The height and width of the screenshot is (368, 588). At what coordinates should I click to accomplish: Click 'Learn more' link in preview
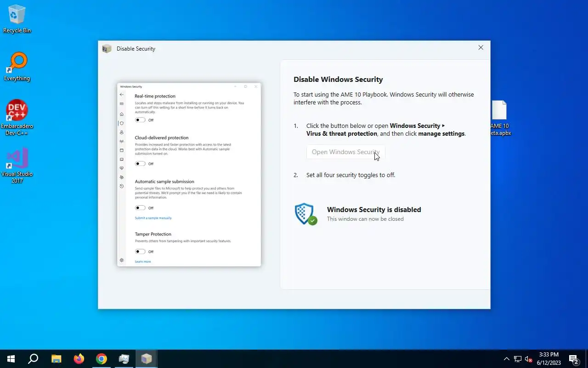[143, 262]
